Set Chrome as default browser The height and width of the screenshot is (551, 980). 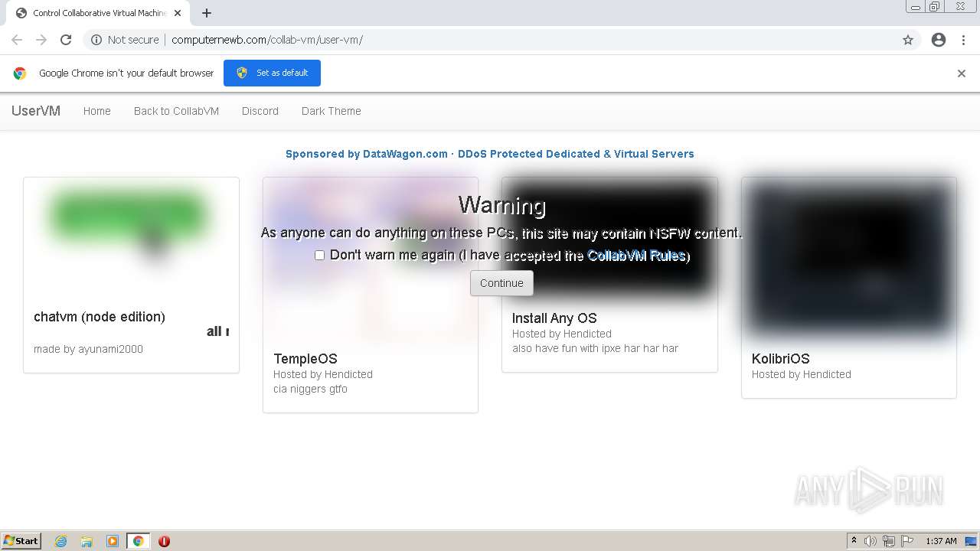pyautogui.click(x=272, y=73)
